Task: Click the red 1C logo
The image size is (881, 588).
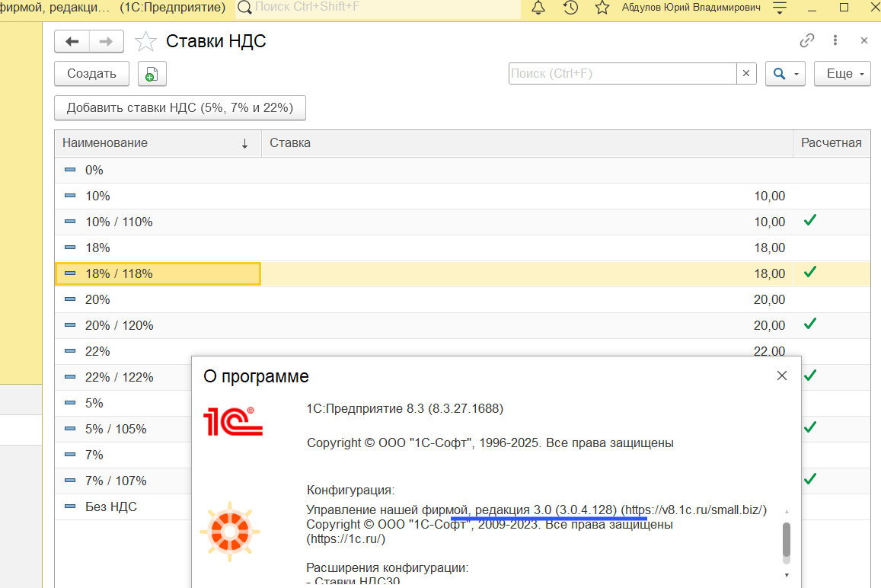Action: click(232, 422)
